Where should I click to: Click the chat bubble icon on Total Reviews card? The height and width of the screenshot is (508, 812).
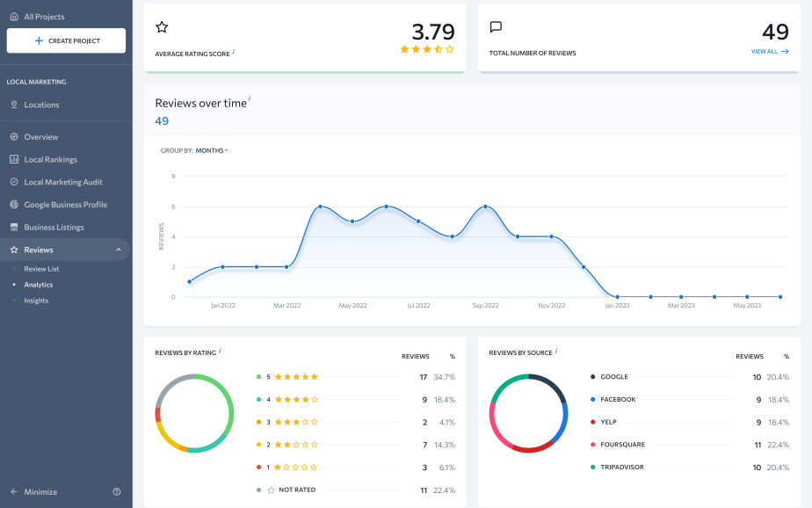tap(496, 27)
